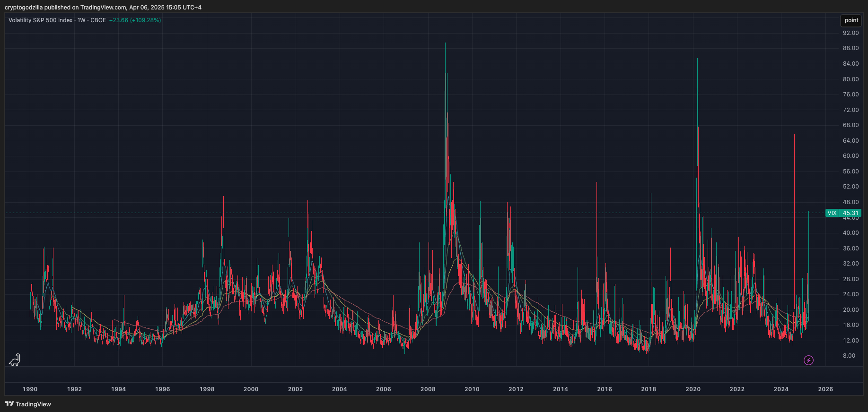Click the TradingView wordmark text
Image resolution: width=868 pixels, height=412 pixels.
click(33, 404)
